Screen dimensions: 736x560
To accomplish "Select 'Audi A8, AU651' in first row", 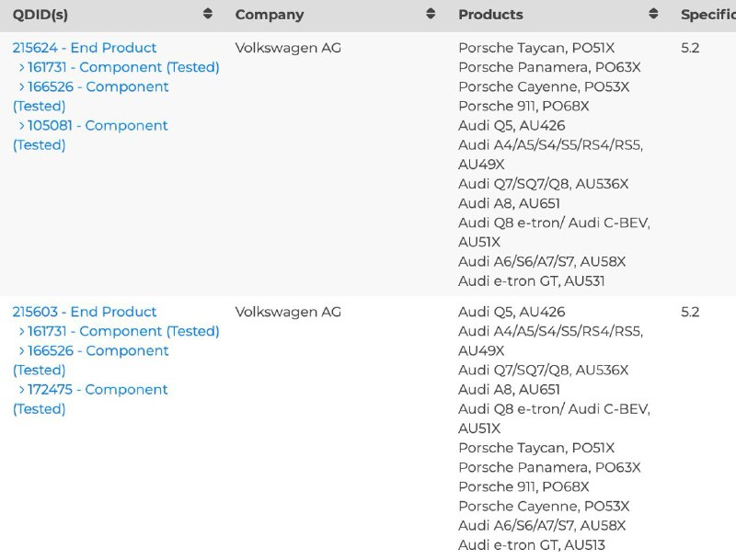I will click(x=509, y=203).
